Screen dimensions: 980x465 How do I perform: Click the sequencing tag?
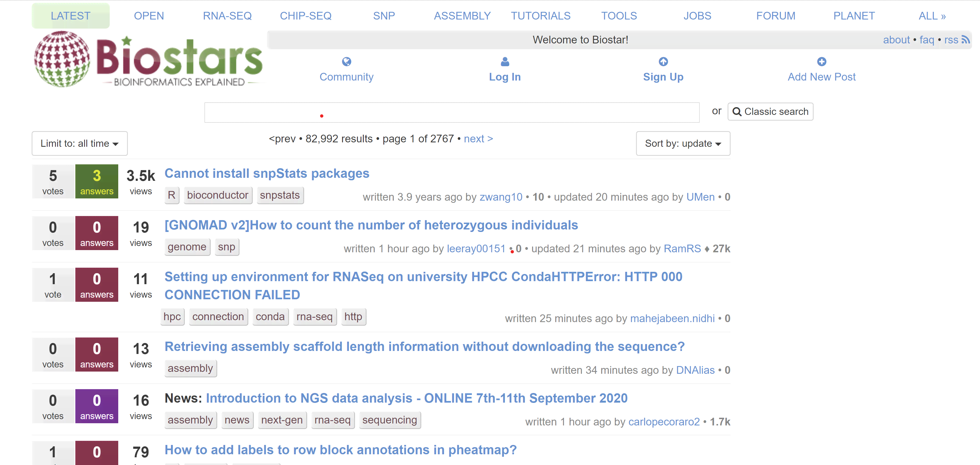pos(390,420)
